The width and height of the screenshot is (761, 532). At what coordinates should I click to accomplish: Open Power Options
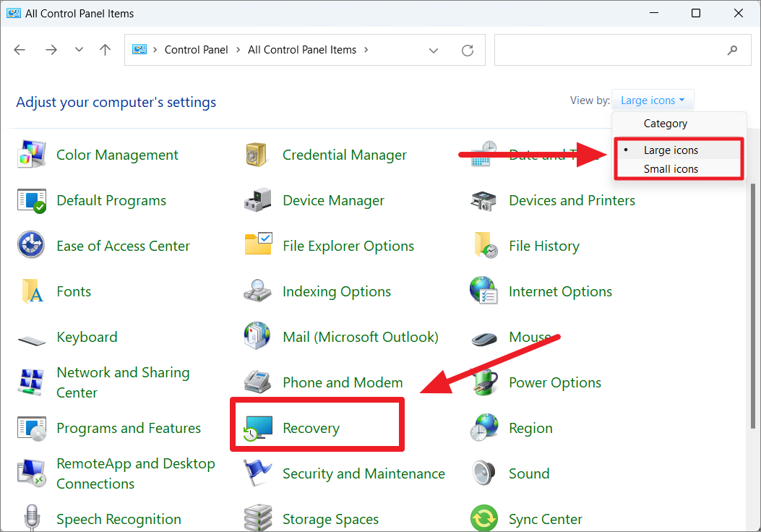(555, 382)
